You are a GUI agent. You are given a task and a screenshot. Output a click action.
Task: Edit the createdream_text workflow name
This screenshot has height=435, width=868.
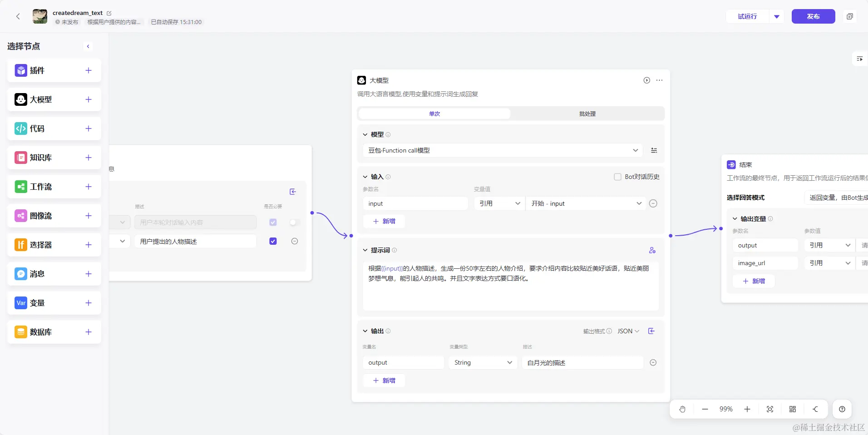point(109,13)
